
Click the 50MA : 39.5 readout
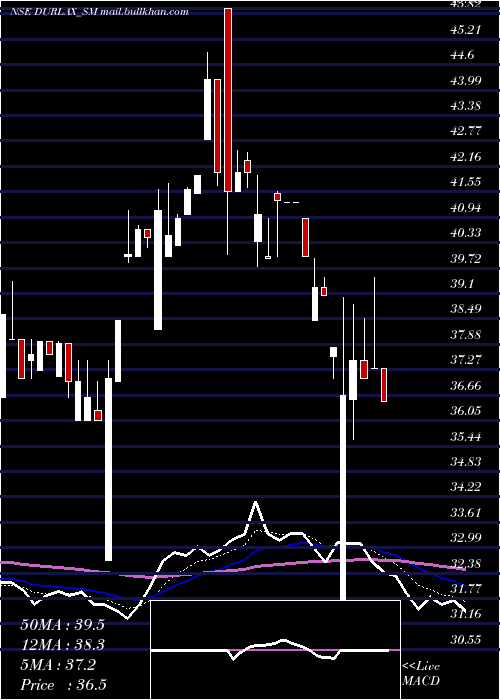coord(62,625)
